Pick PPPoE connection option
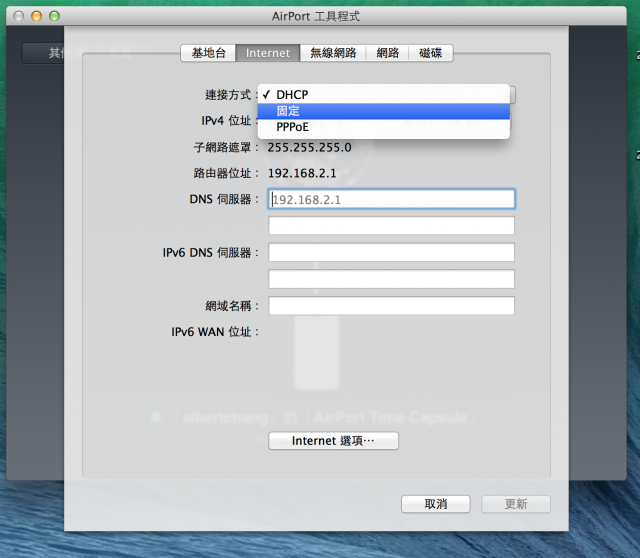 pos(384,127)
